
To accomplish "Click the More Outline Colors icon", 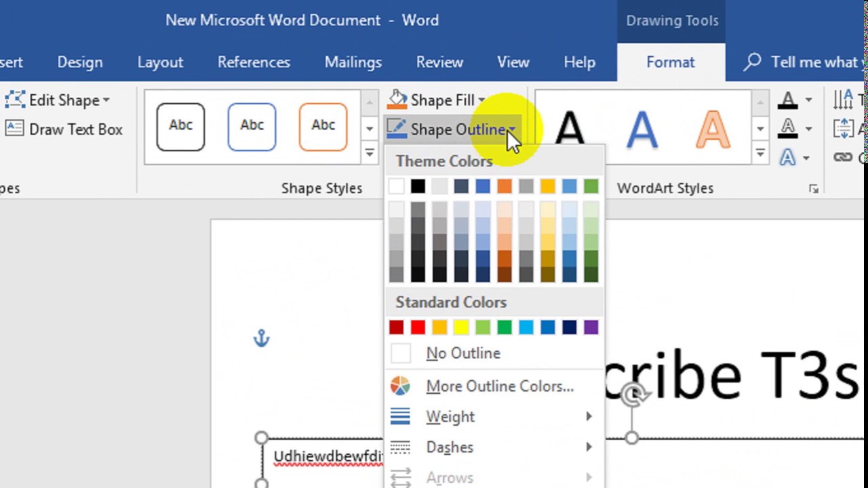I will point(500,386).
